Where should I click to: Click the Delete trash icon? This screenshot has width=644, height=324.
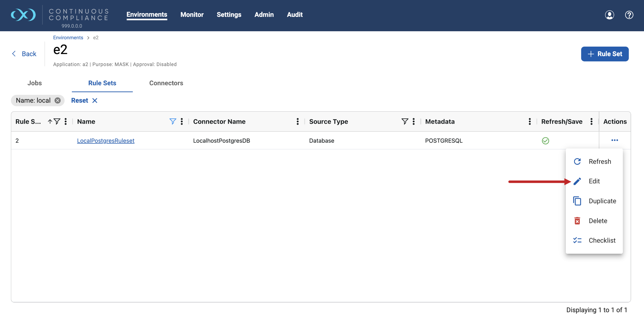[x=577, y=221]
